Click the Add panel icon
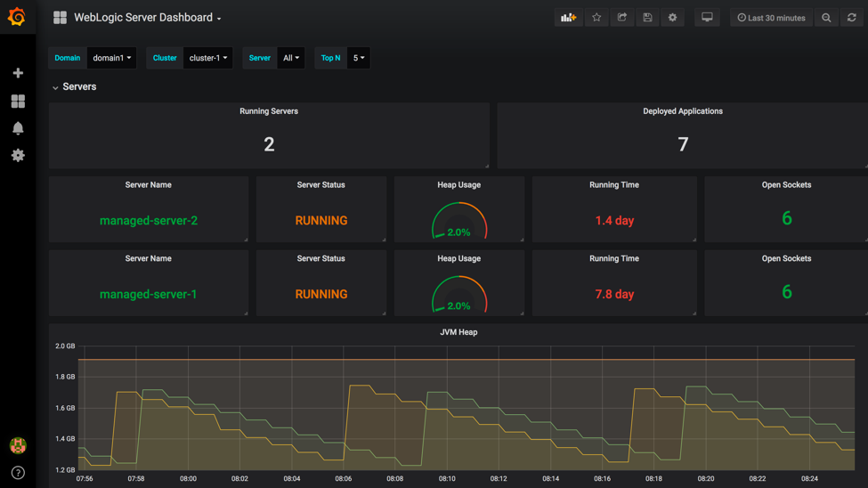The width and height of the screenshot is (868, 488). coord(568,18)
